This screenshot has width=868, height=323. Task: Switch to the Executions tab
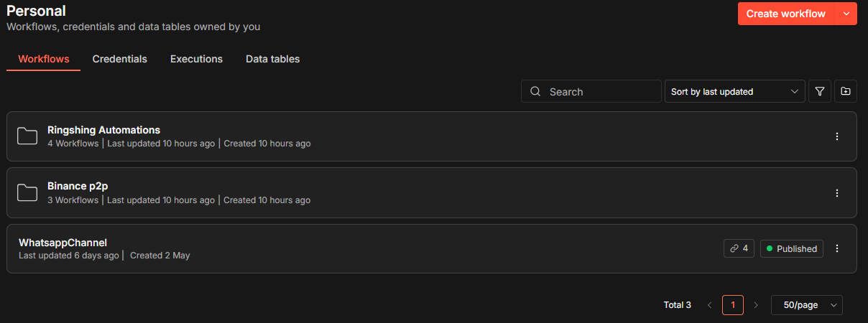click(x=196, y=59)
